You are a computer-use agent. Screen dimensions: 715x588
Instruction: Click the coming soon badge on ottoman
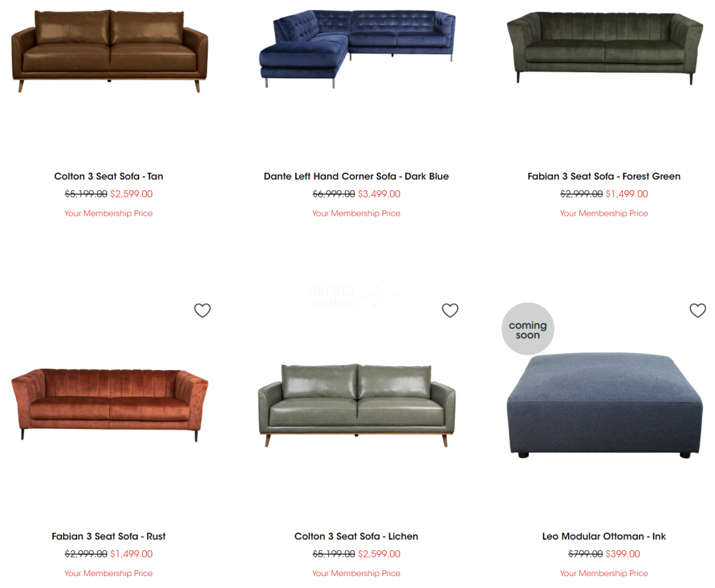(x=528, y=329)
